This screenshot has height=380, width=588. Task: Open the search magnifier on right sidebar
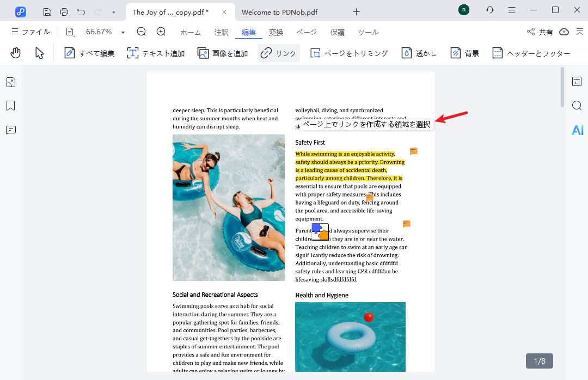coord(577,105)
